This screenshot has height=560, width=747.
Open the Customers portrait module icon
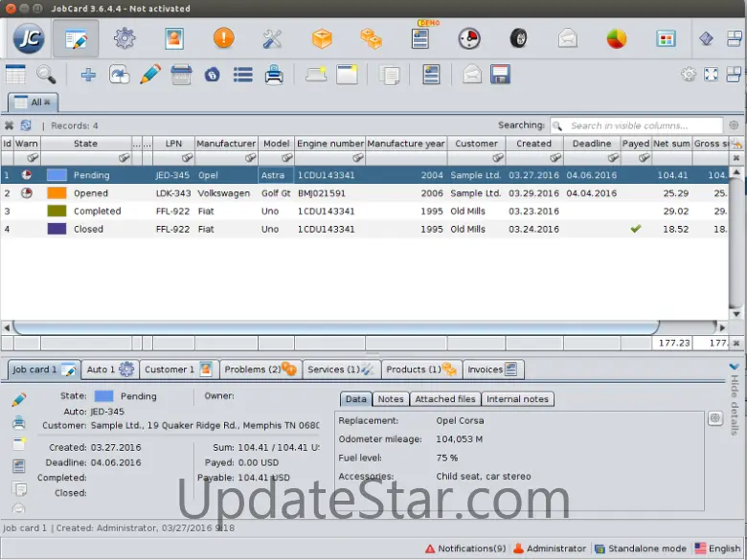(x=174, y=38)
